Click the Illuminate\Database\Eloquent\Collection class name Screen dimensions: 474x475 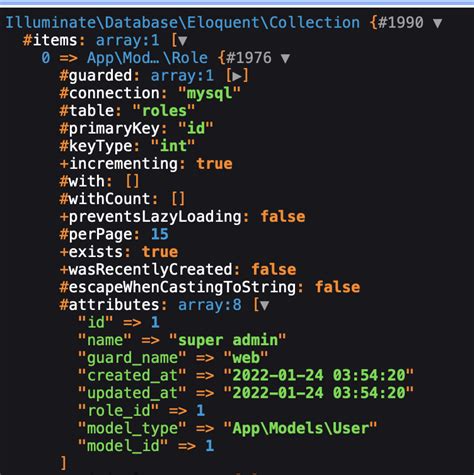click(183, 23)
